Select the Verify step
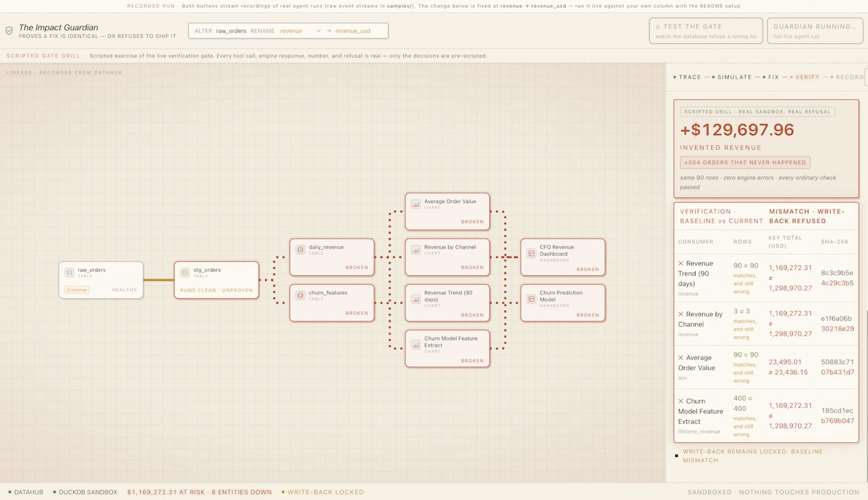The image size is (868, 500). [805, 77]
